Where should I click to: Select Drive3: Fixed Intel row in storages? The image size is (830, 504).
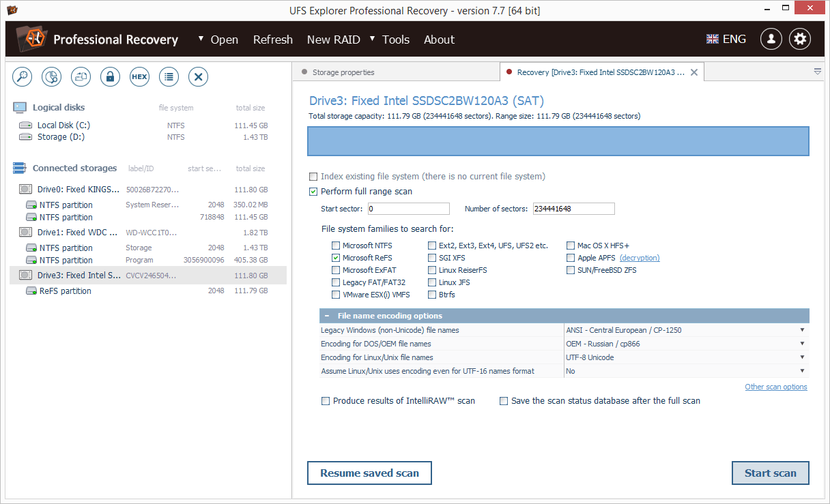[x=148, y=276]
